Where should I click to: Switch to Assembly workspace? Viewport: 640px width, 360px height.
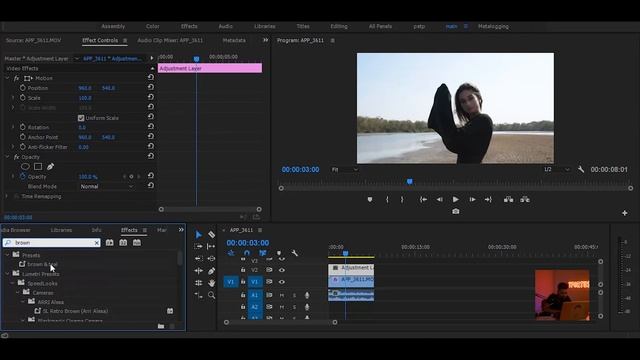(113, 26)
